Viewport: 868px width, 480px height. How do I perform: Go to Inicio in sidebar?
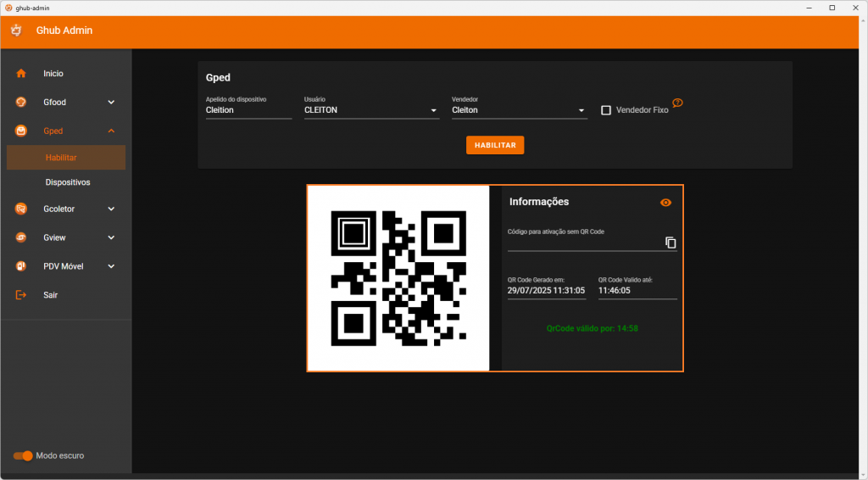[x=53, y=74]
